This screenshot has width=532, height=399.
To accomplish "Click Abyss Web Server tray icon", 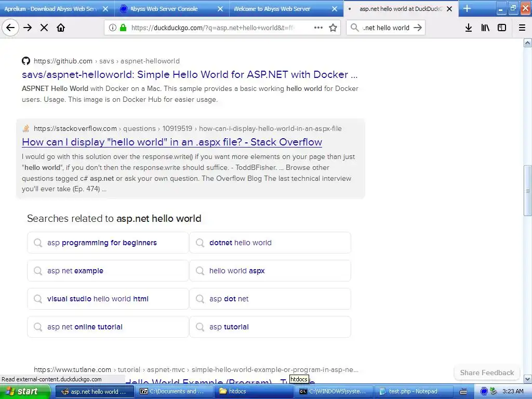I will 484,392.
